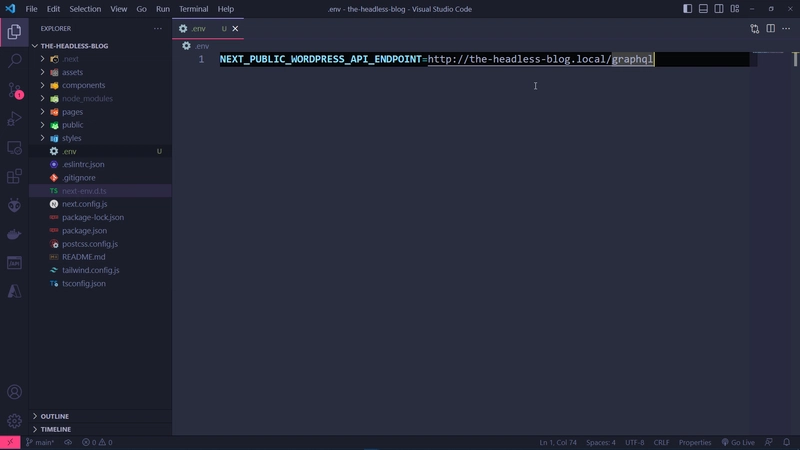Image resolution: width=800 pixels, height=450 pixels.
Task: Expand the components folder
Action: click(x=100, y=85)
